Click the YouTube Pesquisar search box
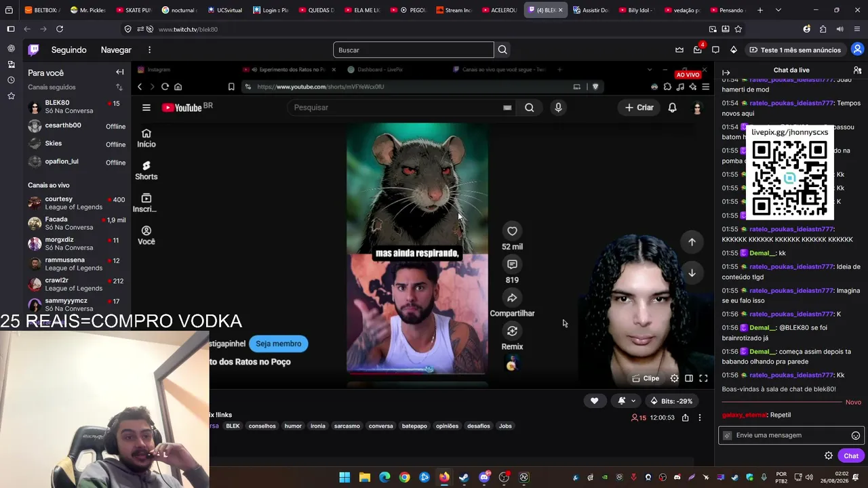Screen dimensions: 868x488 click(403, 107)
